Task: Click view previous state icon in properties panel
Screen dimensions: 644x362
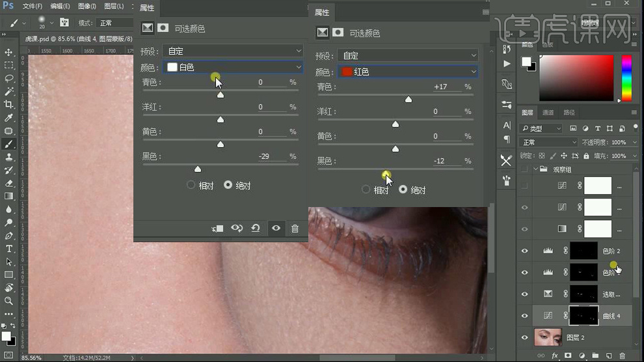Action: coord(237,228)
